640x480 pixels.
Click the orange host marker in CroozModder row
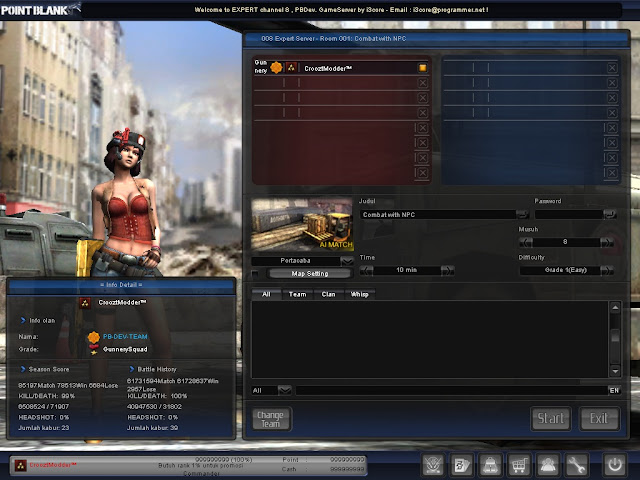tap(422, 68)
